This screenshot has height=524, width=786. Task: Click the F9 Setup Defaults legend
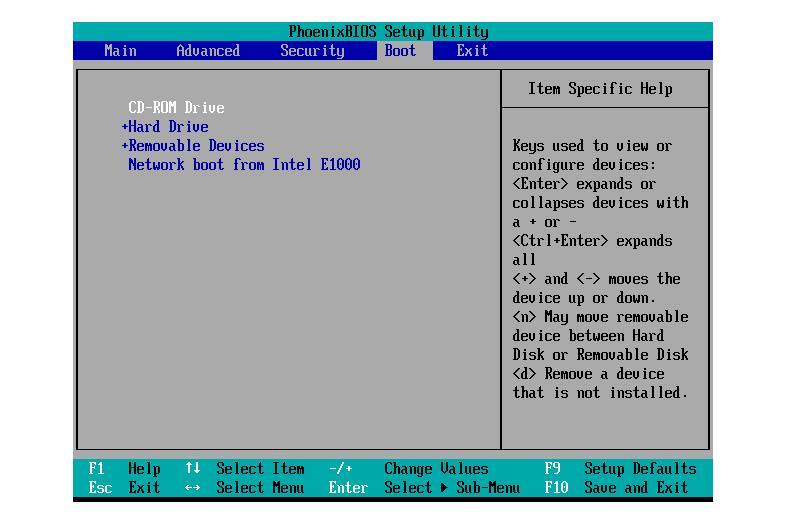pyautogui.click(x=621, y=469)
